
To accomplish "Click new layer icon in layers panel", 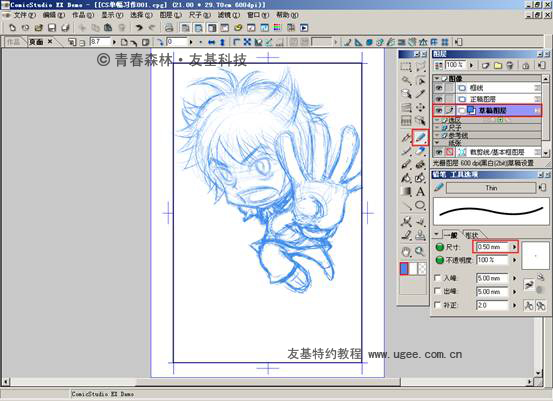I will point(486,66).
